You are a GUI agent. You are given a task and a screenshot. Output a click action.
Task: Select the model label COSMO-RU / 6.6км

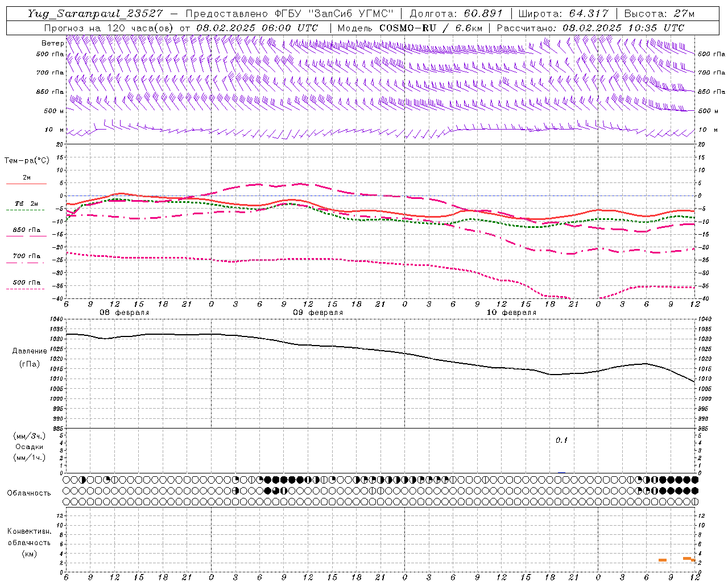(431, 28)
